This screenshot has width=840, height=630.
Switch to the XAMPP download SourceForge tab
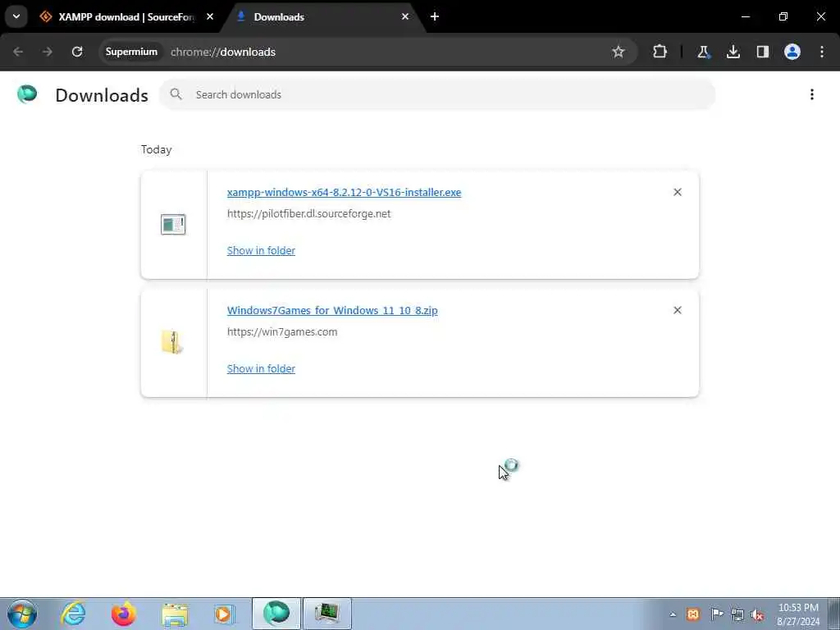(126, 16)
